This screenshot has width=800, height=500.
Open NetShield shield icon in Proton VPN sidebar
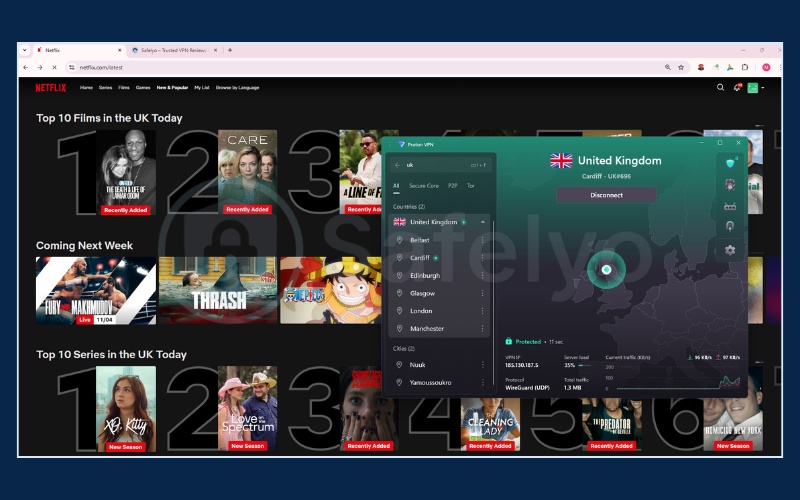(x=730, y=163)
